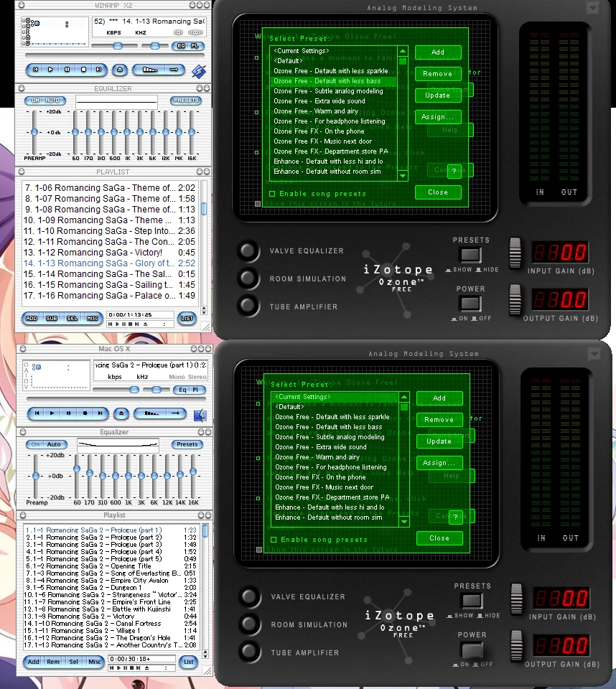Click eject button in Mac OS X player
The width and height of the screenshot is (616, 689).
pyautogui.click(x=121, y=413)
